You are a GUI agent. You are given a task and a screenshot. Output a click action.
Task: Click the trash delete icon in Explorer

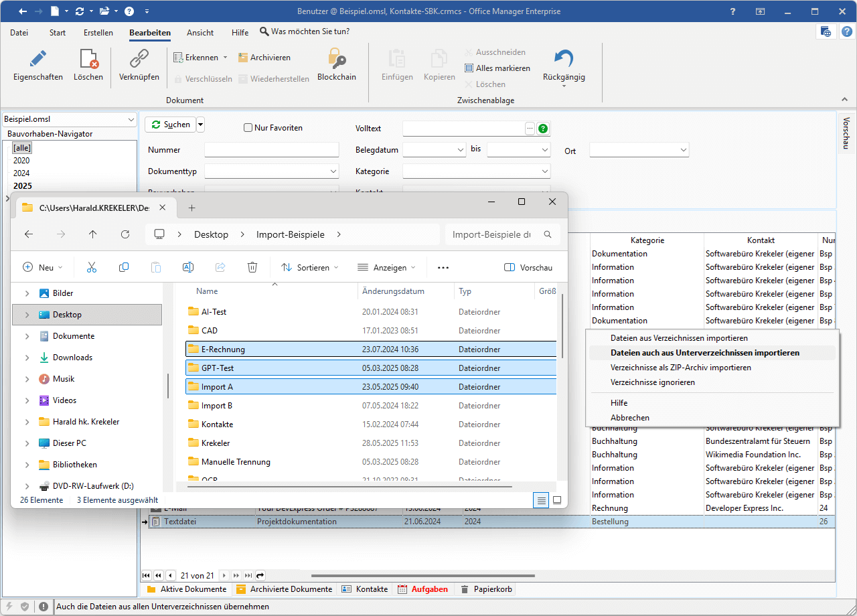click(x=252, y=267)
